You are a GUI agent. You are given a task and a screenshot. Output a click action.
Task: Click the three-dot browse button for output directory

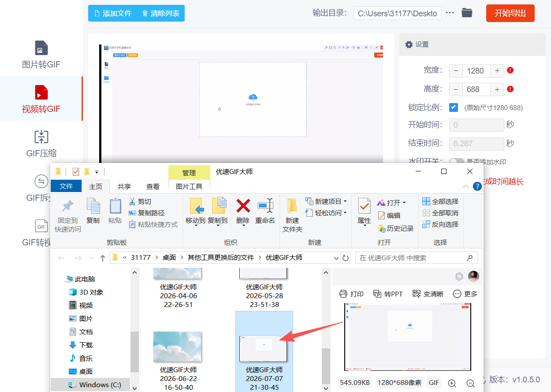[450, 13]
